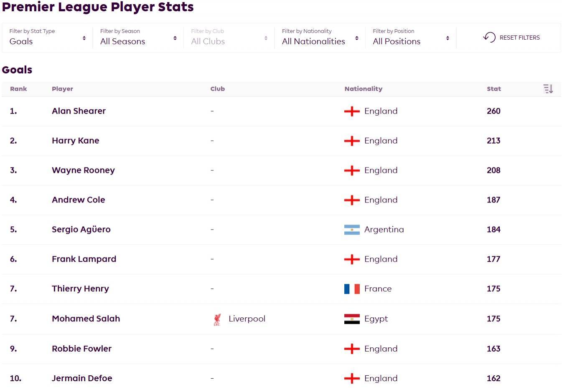Click the Liverpool club crest icon
This screenshot has height=392, width=562.
pos(217,319)
